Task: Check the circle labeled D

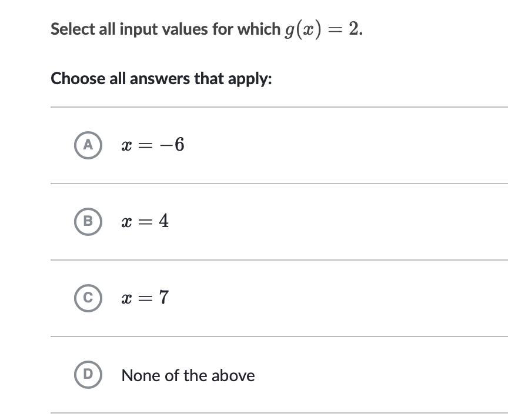Action: point(88,375)
